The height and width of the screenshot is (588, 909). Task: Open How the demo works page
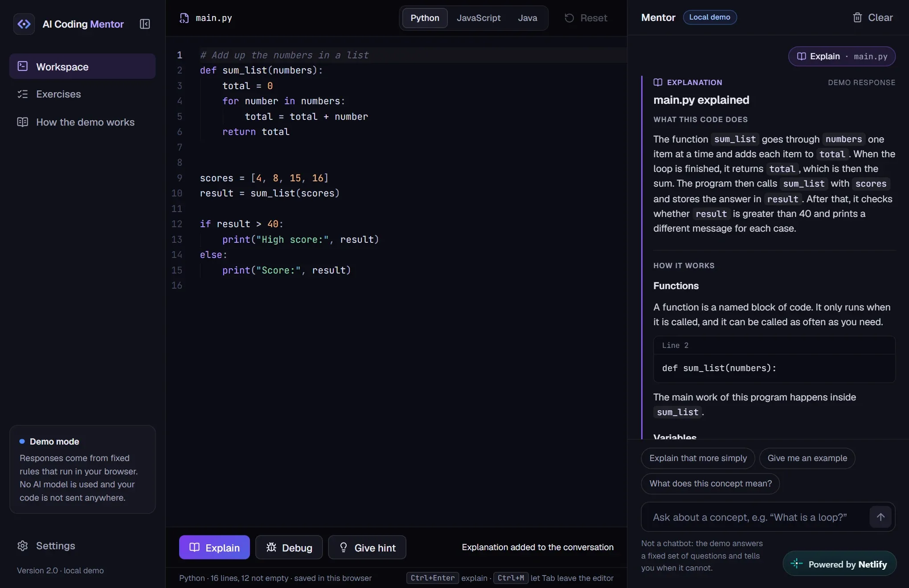(82, 122)
